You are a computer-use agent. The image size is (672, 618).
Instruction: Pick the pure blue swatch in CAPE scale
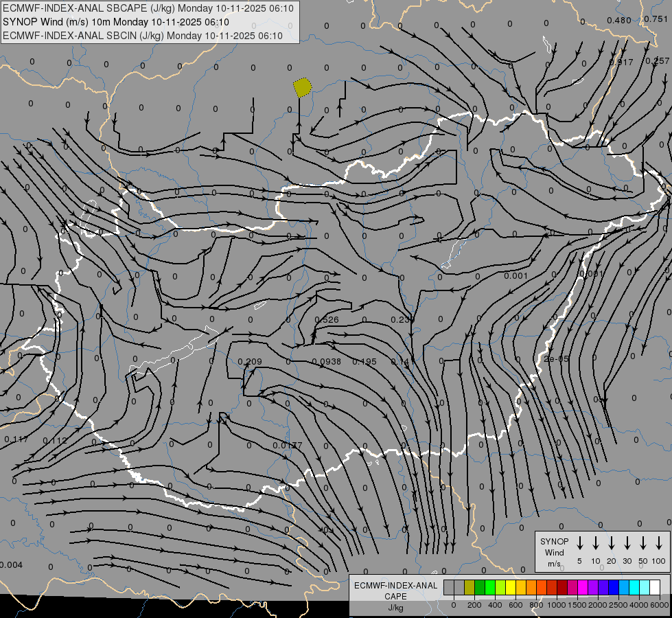[614, 588]
